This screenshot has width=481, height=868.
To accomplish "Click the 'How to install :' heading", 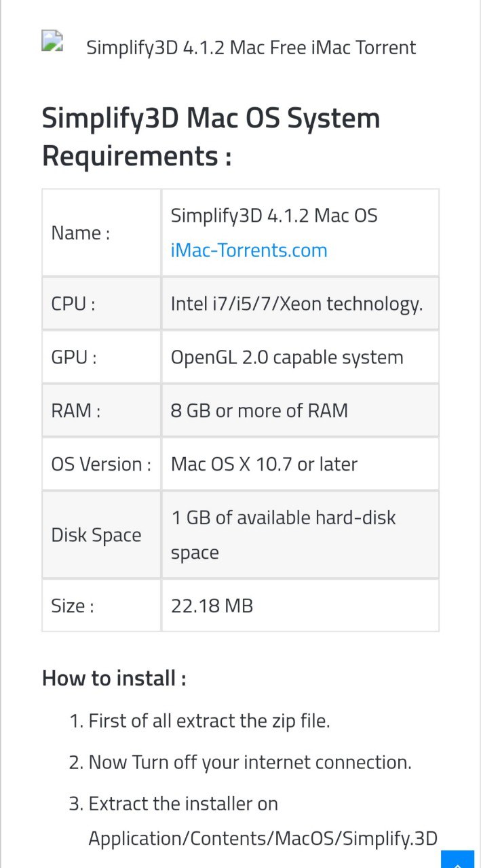I will (114, 677).
